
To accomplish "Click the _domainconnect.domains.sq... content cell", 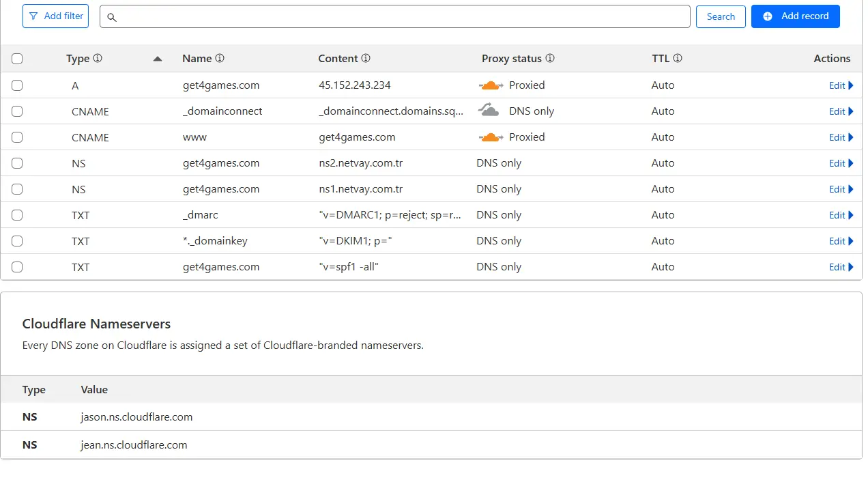I will click(391, 111).
